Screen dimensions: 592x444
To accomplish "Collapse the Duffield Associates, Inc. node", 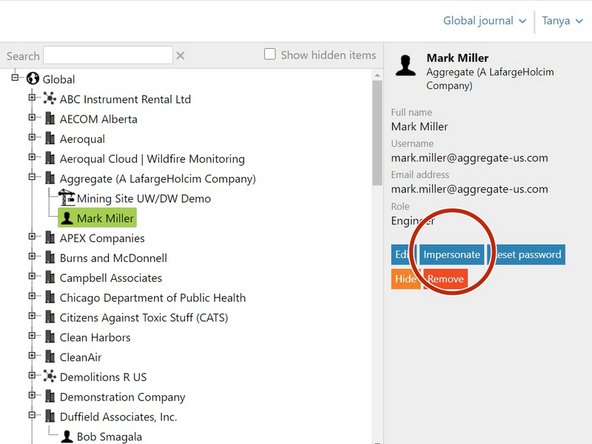I will tap(32, 415).
